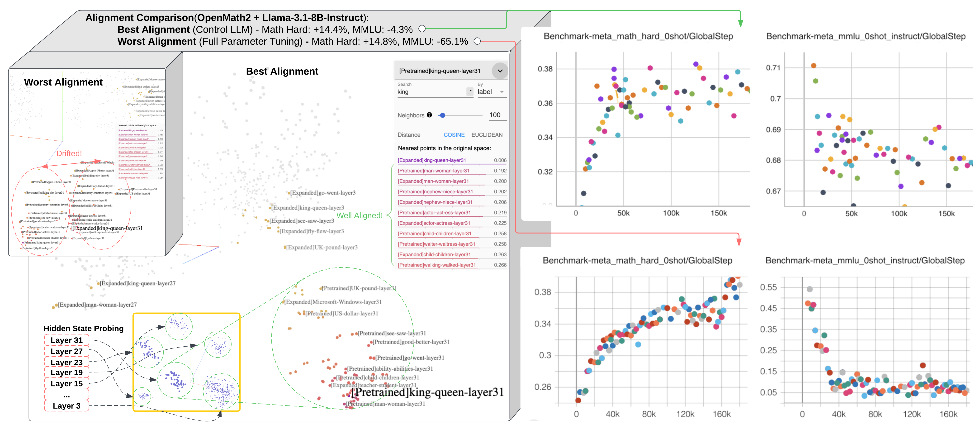Viewport: 980px width, 429px height.
Task: Select the Layer 3 probing box
Action: [x=66, y=406]
